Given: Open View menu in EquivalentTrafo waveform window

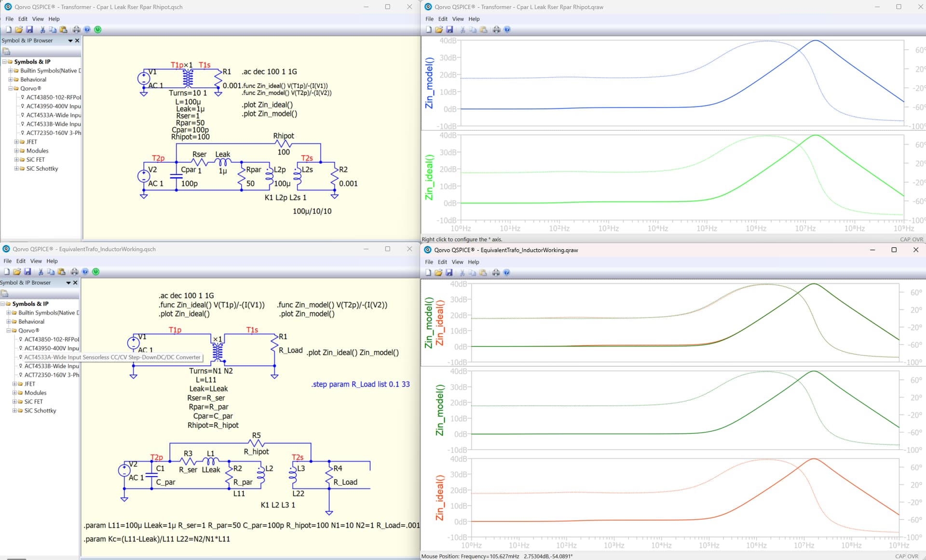Looking at the screenshot, I should [x=457, y=262].
